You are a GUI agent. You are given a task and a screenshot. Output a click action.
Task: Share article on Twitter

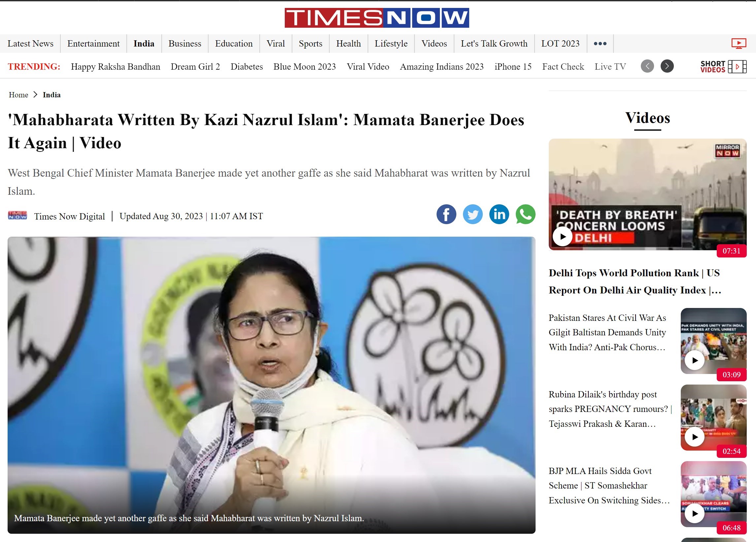472,214
